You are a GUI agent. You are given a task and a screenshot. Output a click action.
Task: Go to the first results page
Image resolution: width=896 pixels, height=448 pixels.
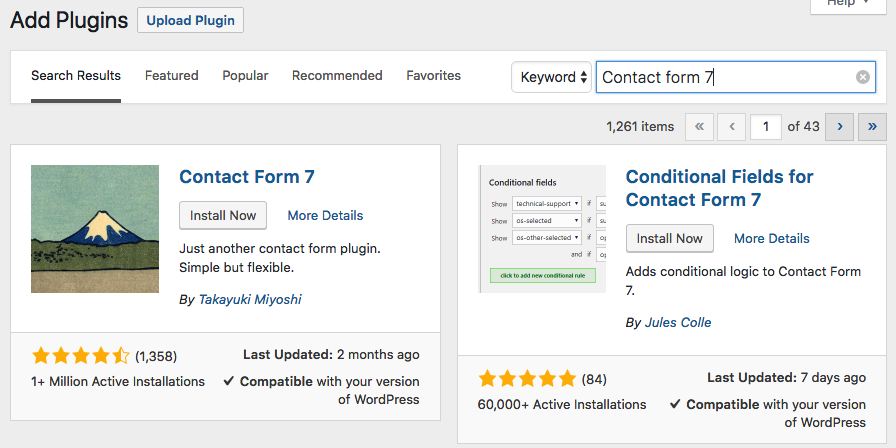[x=699, y=127]
